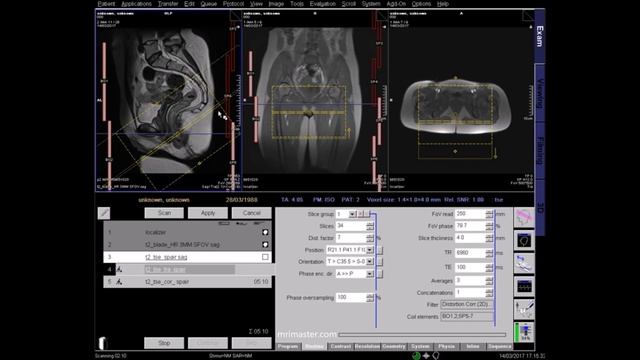Open the Phase enc. dir. dropdown
Viewport: 640px width, 360px height.
click(x=370, y=274)
